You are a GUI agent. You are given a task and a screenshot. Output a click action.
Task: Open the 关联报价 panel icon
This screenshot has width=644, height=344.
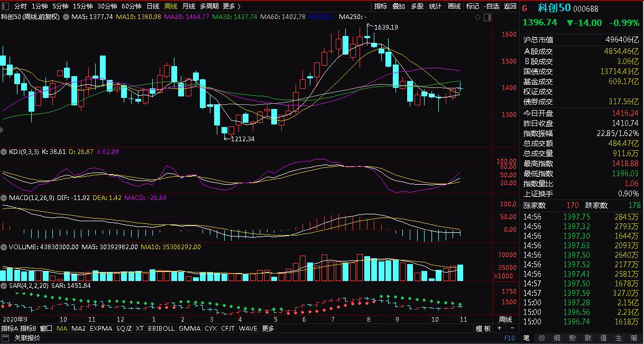(x=5, y=338)
